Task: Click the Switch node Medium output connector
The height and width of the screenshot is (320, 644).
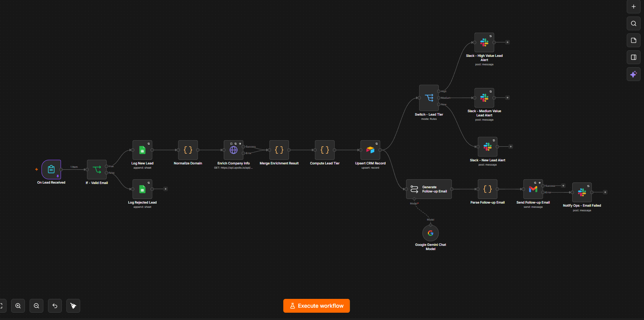Action: pyautogui.click(x=439, y=98)
